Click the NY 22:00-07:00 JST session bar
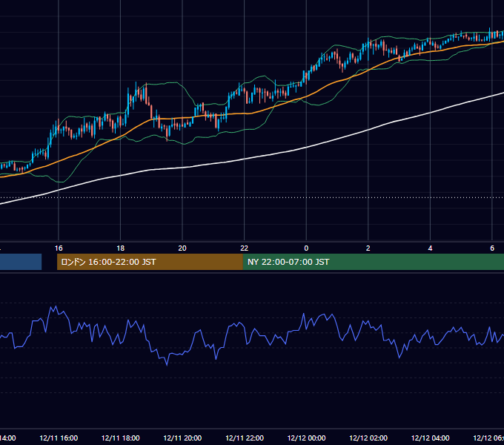Screen dimensions: 504x445 373,262
